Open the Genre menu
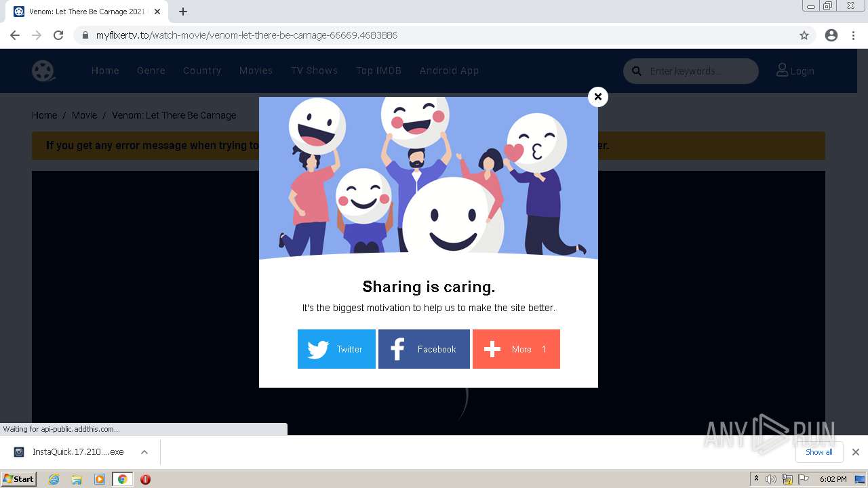Viewport: 868px width, 488px height. (x=151, y=70)
